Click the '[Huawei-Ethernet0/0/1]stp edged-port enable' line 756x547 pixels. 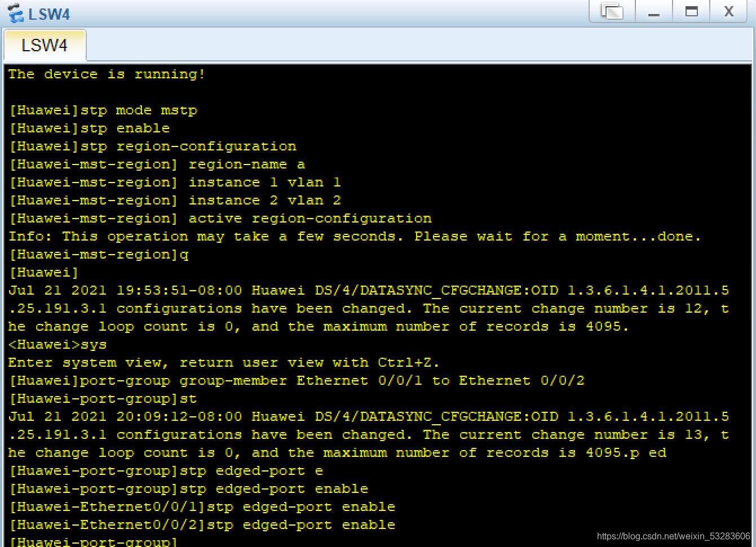coord(202,507)
